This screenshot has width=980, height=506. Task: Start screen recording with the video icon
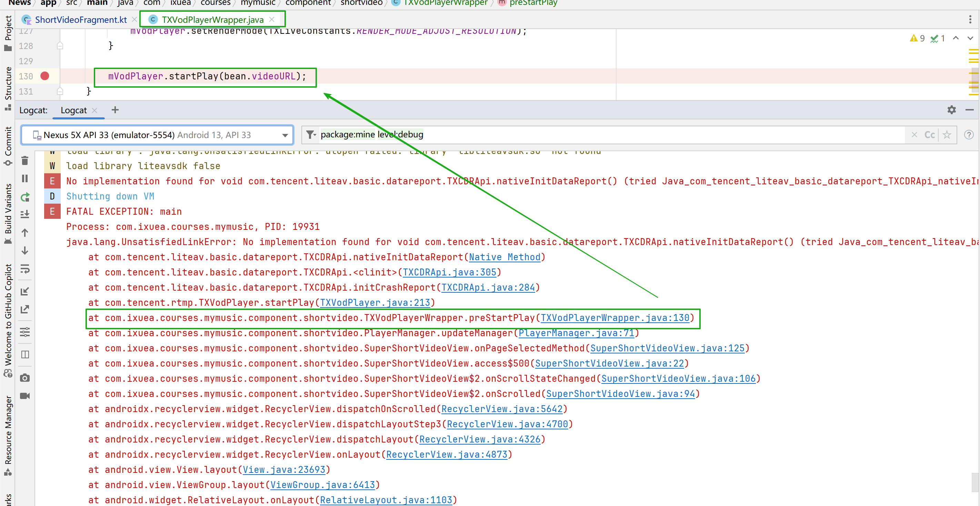25,396
